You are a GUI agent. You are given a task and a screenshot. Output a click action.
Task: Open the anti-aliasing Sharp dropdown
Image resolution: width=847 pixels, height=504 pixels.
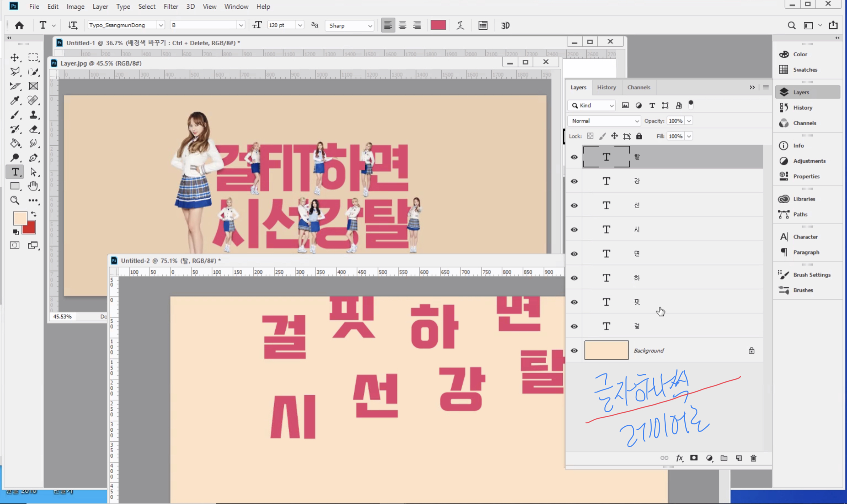point(350,26)
